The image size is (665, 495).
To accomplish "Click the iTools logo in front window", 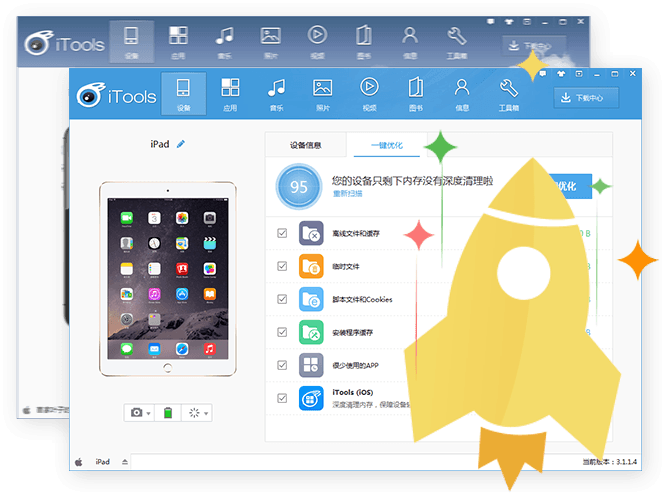I will point(117,95).
